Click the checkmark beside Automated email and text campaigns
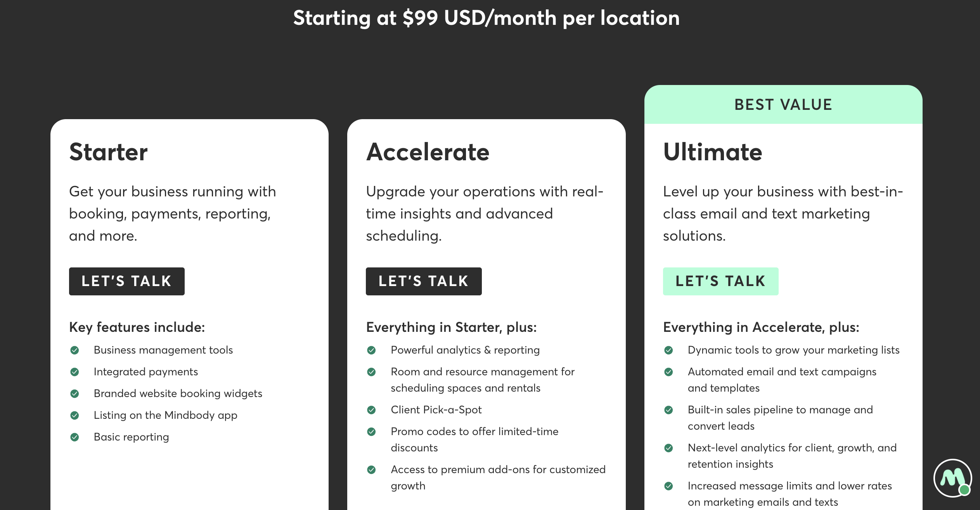Image resolution: width=980 pixels, height=510 pixels. pyautogui.click(x=668, y=371)
